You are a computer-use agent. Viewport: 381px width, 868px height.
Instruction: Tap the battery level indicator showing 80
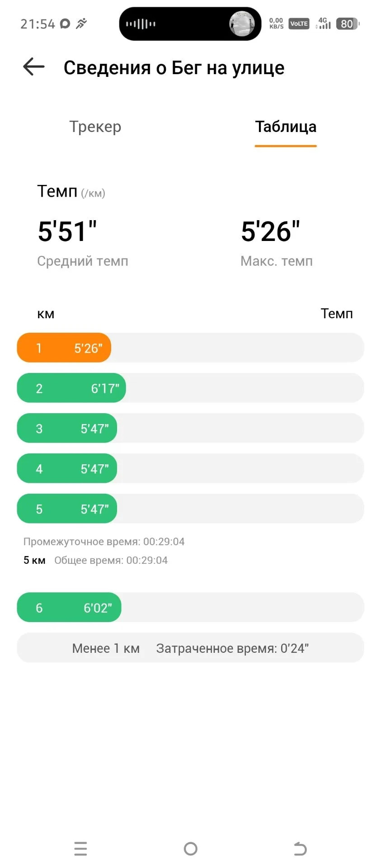[348, 24]
